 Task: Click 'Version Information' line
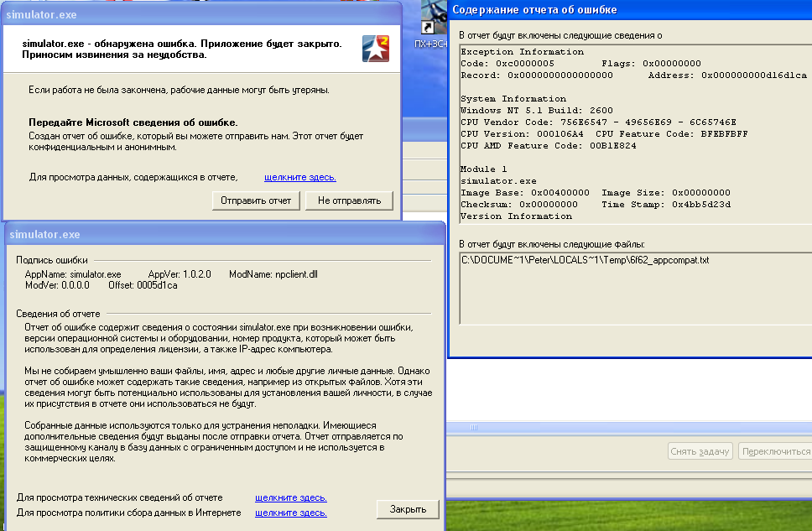point(516,216)
